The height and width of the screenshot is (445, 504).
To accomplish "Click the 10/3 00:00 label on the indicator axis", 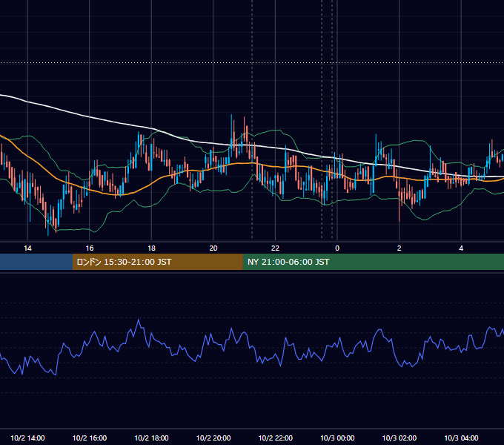I will [x=337, y=438].
